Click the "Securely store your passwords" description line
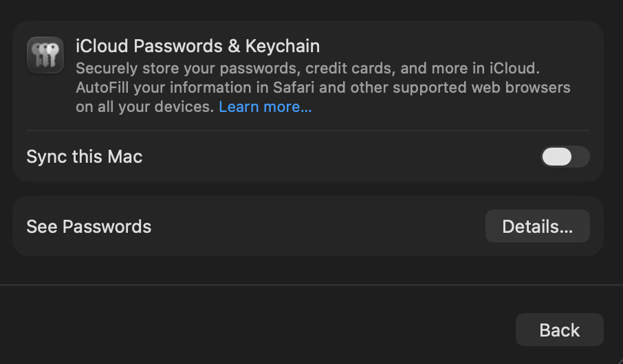The image size is (623, 364). coord(307,69)
